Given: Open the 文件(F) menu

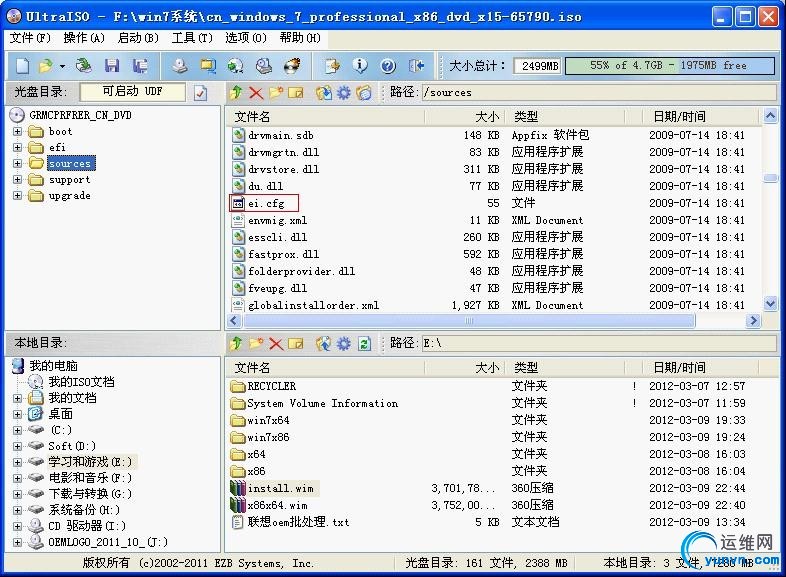Looking at the screenshot, I should (x=30, y=38).
